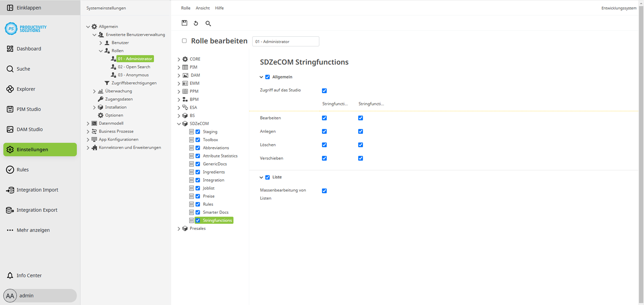Open DAM Studio from the sidebar
Screen dimensions: 644x305
30,129
